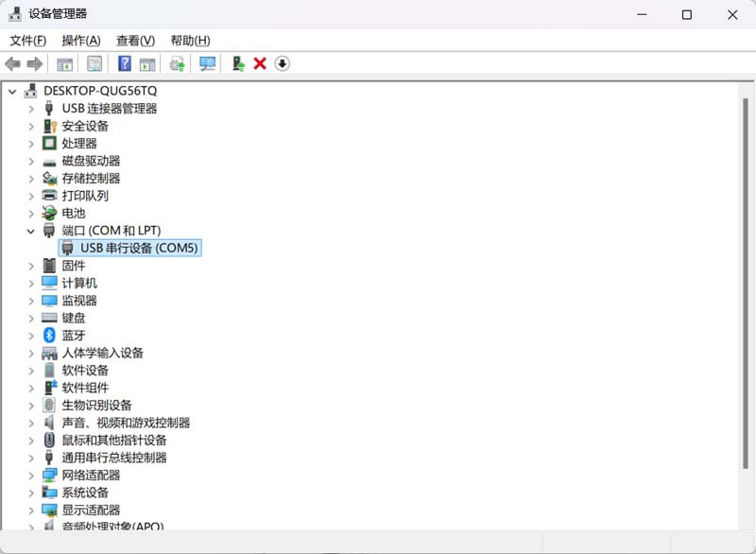
Task: Minimize the Device Manager window
Action: (x=642, y=14)
